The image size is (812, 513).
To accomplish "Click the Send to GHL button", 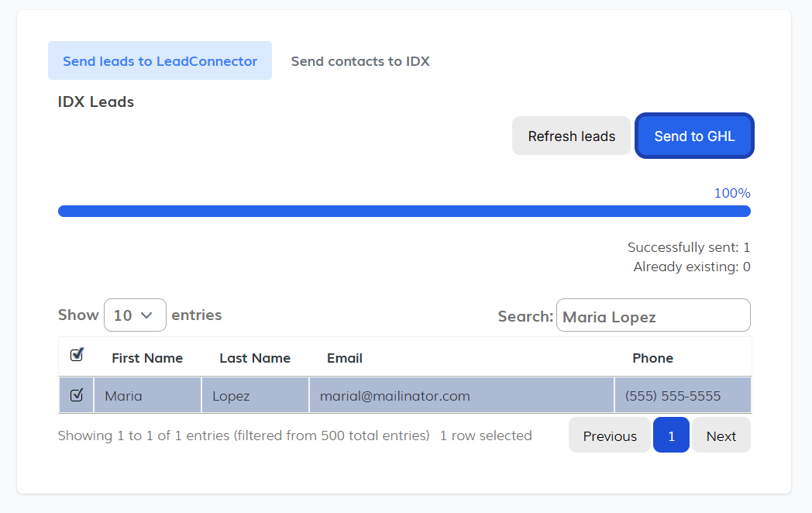I will pos(694,136).
